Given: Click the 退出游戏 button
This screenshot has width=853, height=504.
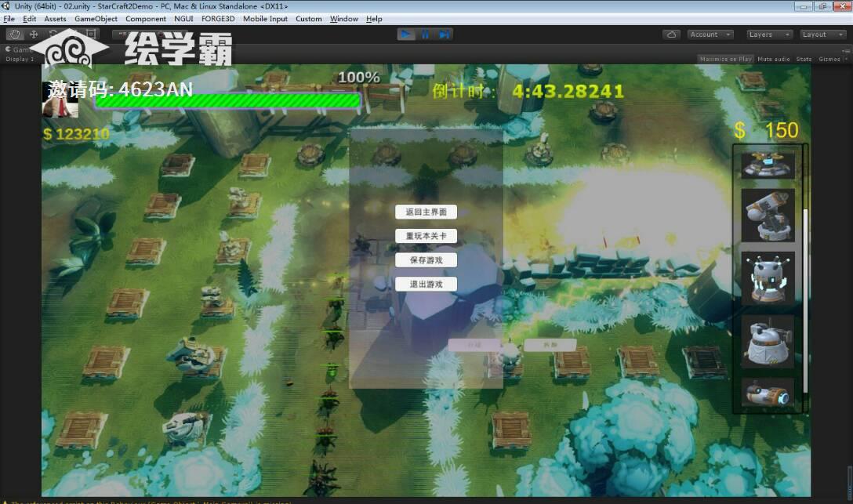Looking at the screenshot, I should [x=426, y=284].
